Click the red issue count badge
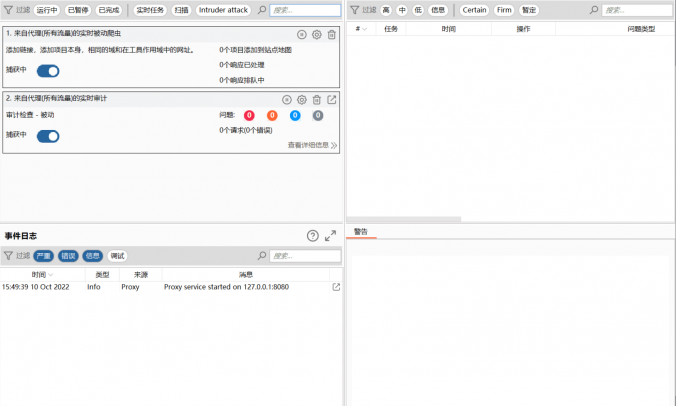 pos(249,115)
